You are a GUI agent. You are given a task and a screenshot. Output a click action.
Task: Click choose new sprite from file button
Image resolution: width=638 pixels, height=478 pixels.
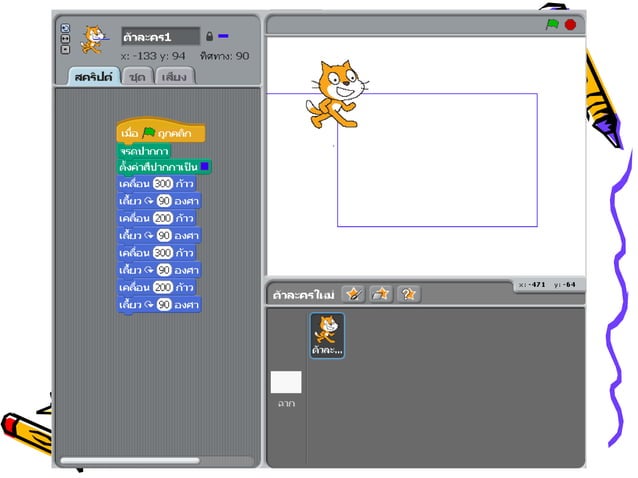pyautogui.click(x=381, y=294)
